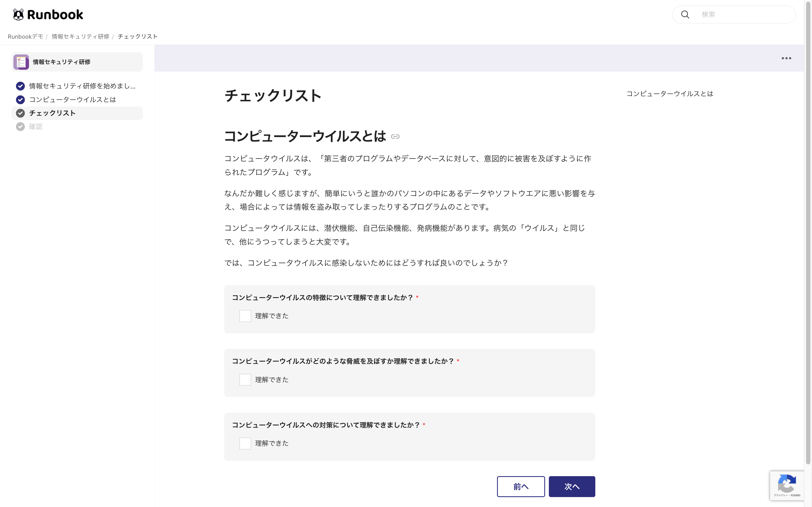Check 理解できた for virus 特徴 question
The width and height of the screenshot is (812, 507).
[245, 316]
